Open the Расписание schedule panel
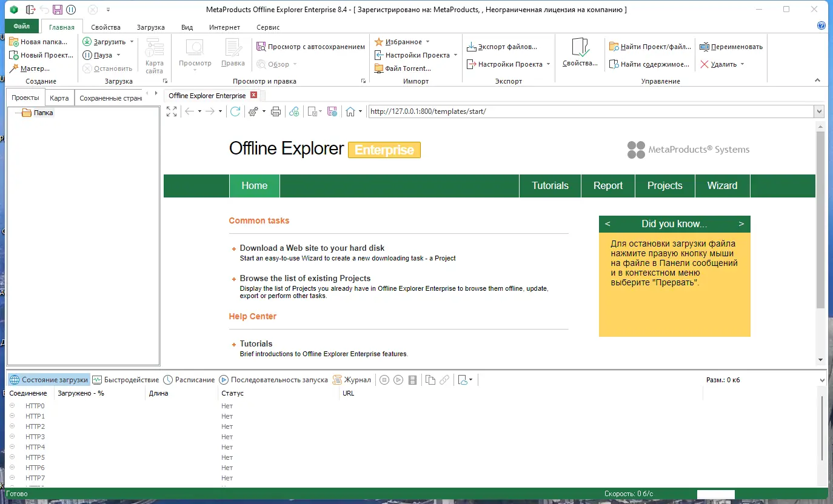833x504 pixels. pos(189,380)
